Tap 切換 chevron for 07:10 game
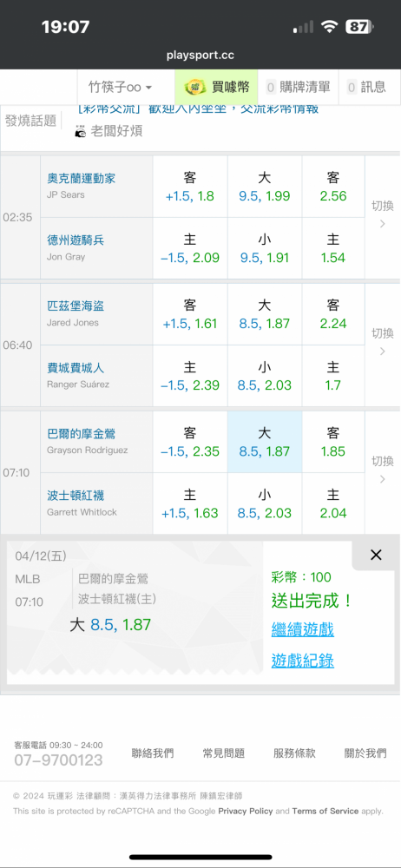This screenshot has width=401, height=868. click(x=382, y=479)
